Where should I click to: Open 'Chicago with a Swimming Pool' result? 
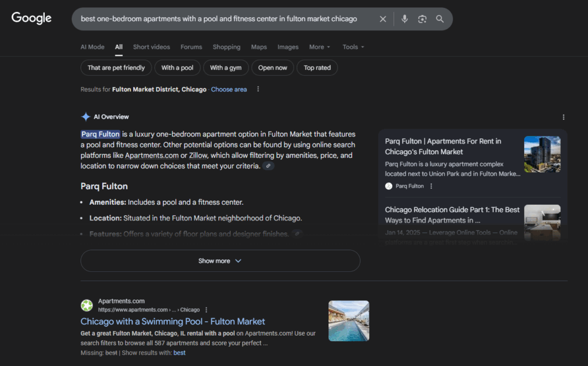point(172,321)
